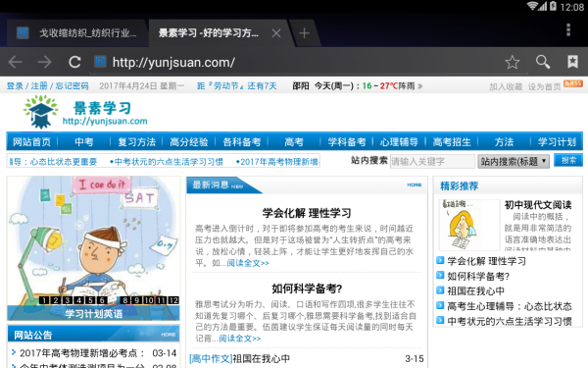Open the 心理辅导 navigation item
Image resolution: width=588 pixels, height=368 pixels.
click(x=399, y=142)
